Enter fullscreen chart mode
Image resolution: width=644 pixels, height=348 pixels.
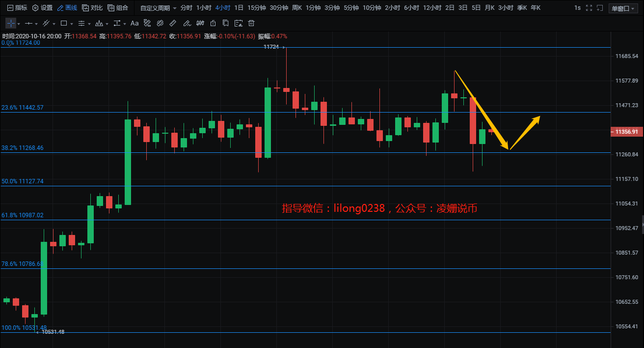[589, 8]
